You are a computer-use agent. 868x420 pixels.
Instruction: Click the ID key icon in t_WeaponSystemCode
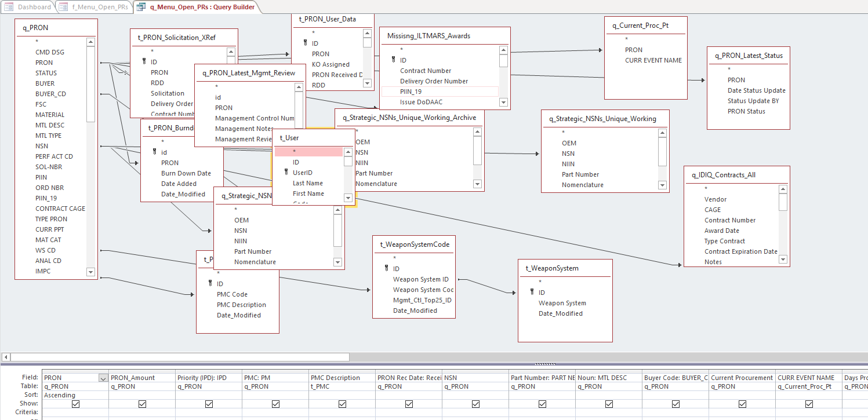387,269
